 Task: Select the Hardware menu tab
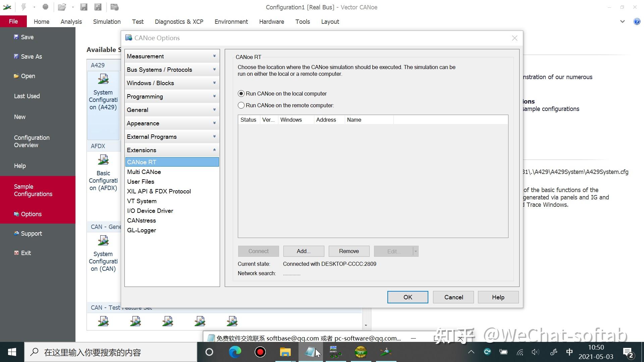click(x=271, y=21)
